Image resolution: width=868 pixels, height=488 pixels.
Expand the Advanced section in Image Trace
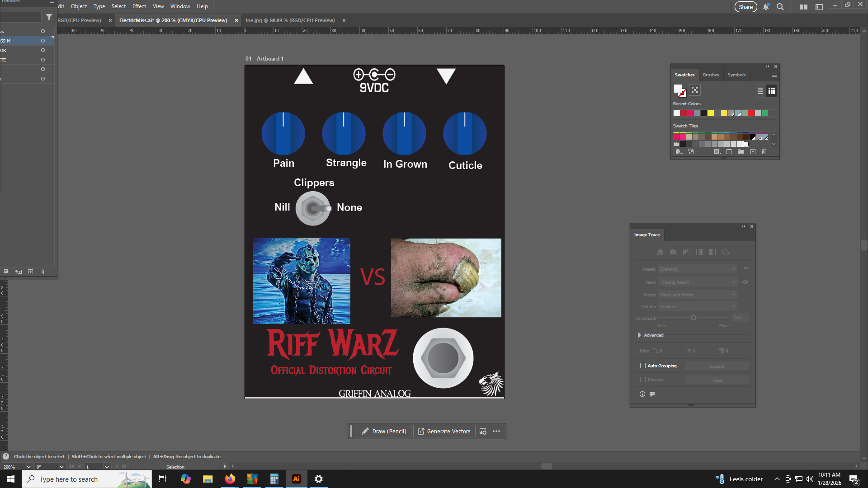[639, 335]
